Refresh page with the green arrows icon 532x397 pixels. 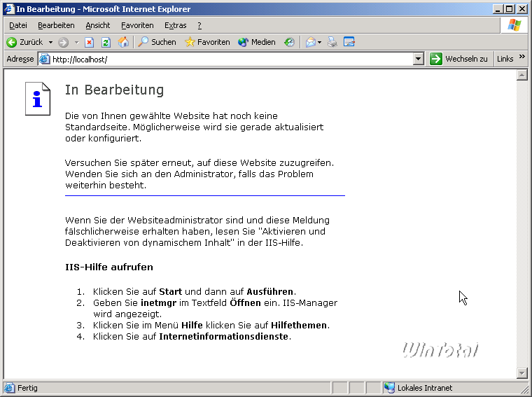(x=106, y=42)
